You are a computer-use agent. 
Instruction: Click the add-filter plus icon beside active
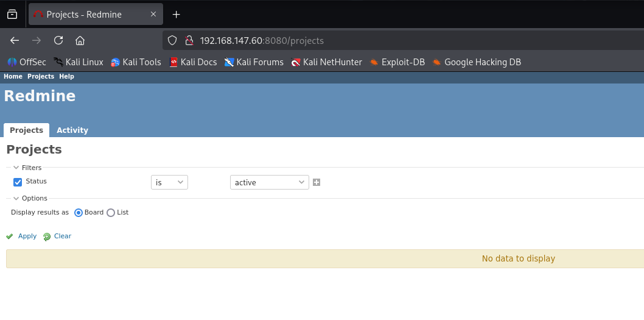[x=317, y=182]
